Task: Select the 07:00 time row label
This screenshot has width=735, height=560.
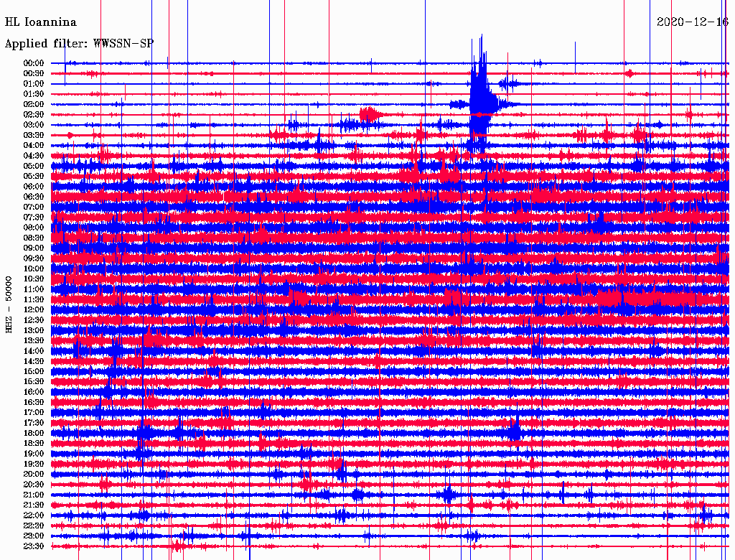Action: tap(34, 207)
